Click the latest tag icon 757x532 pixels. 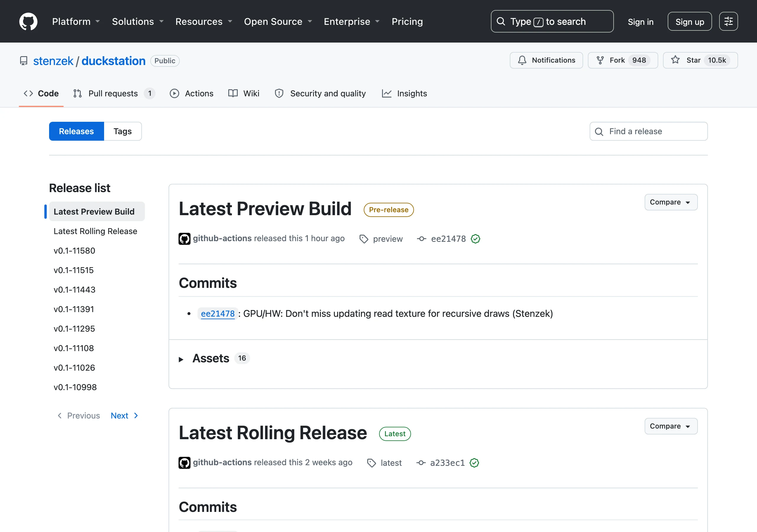click(372, 463)
